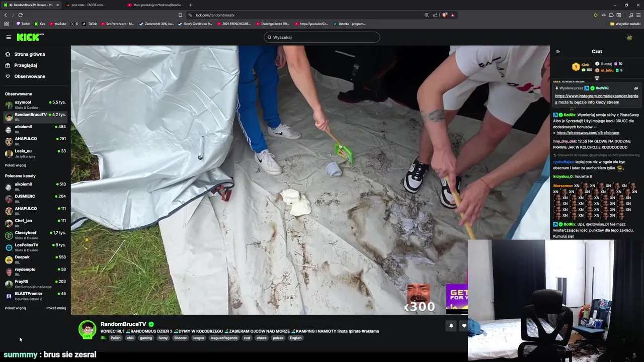Open the browser apps grid icon in bookmarks bar

pyautogui.click(x=7, y=24)
